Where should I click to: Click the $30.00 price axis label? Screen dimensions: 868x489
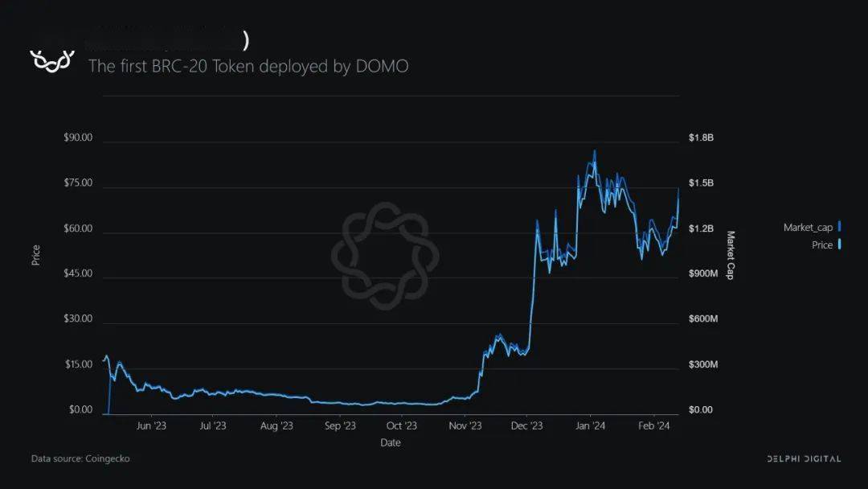pos(78,318)
